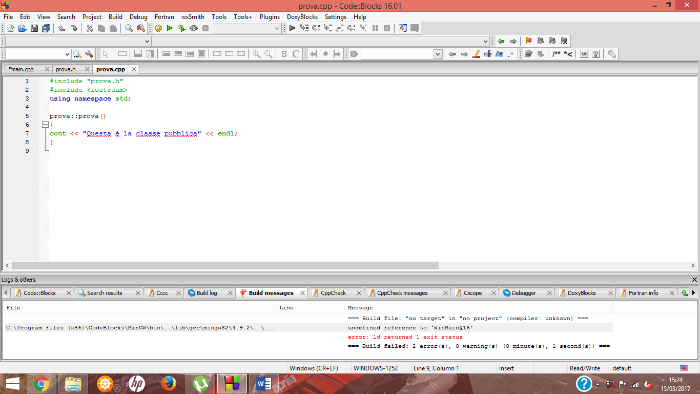Create a new file with toolbar icon
Viewport: 700px width, 394px height.
(x=11, y=28)
